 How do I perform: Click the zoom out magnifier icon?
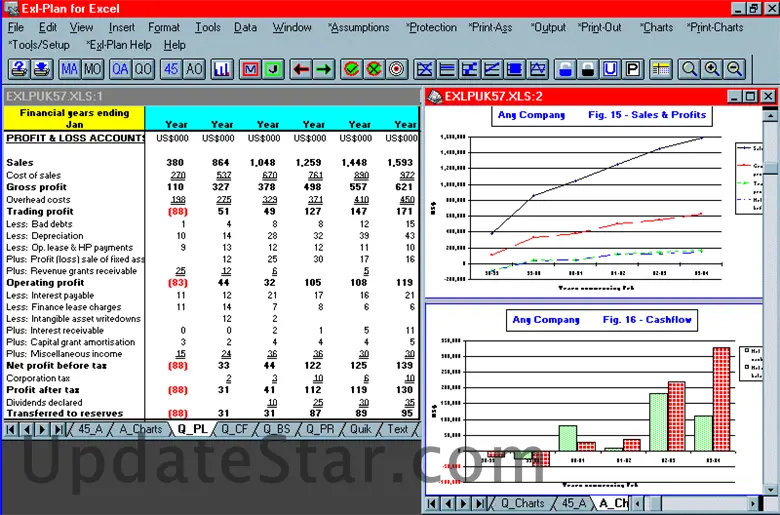pos(735,69)
